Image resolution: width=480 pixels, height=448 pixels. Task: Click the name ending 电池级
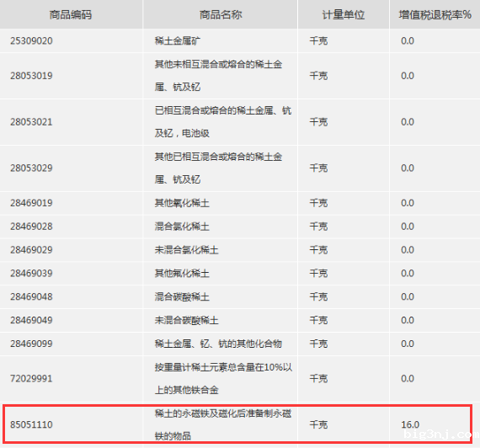tap(223, 122)
